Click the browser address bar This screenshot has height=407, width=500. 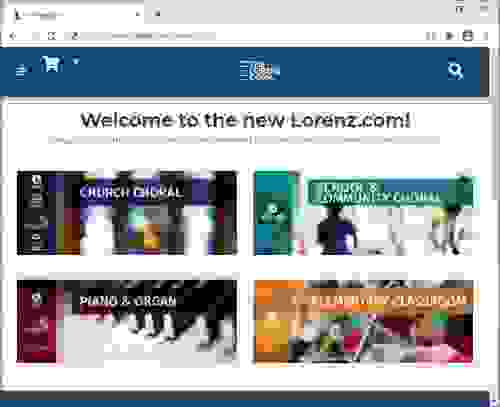[x=147, y=36]
